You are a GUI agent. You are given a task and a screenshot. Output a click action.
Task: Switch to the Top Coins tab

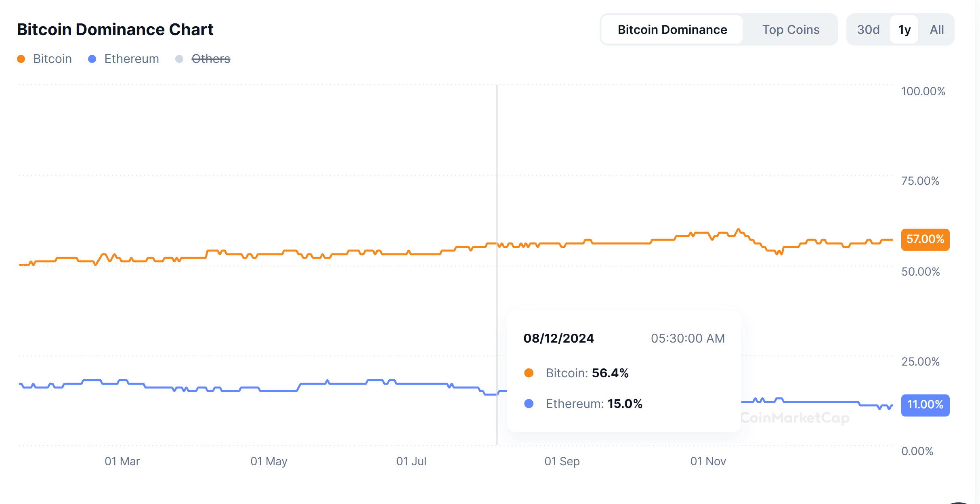click(x=791, y=29)
